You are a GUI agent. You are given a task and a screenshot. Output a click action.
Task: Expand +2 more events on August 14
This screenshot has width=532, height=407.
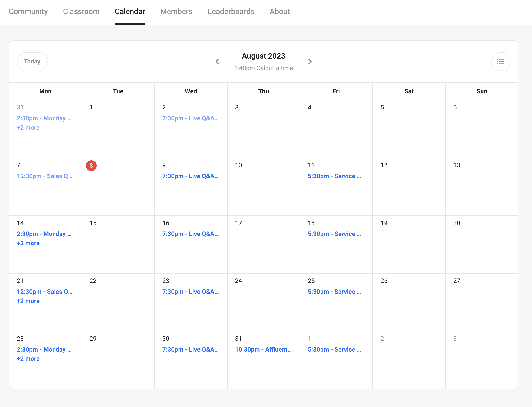tap(28, 243)
